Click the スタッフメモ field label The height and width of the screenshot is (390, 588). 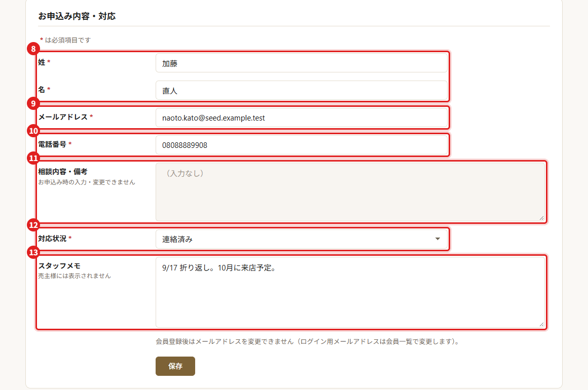(x=59, y=265)
